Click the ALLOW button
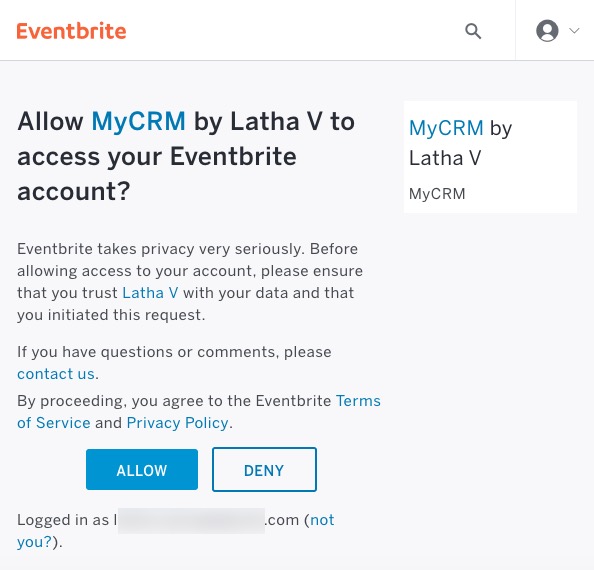594x570 pixels. click(142, 470)
